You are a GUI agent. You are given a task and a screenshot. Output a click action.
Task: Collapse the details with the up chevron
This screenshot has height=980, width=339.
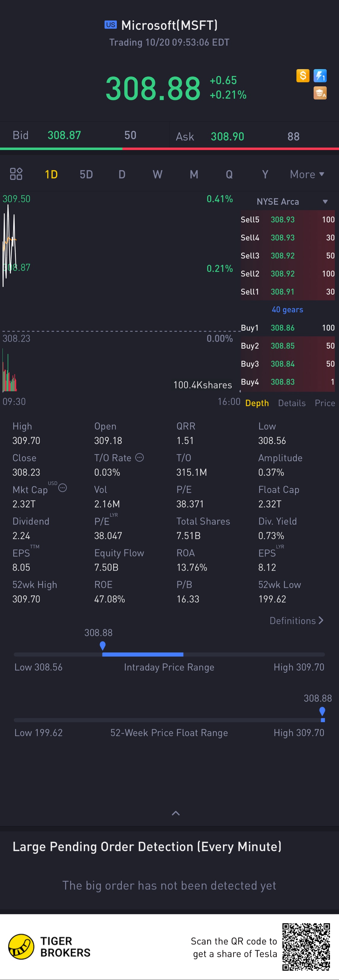tap(176, 813)
